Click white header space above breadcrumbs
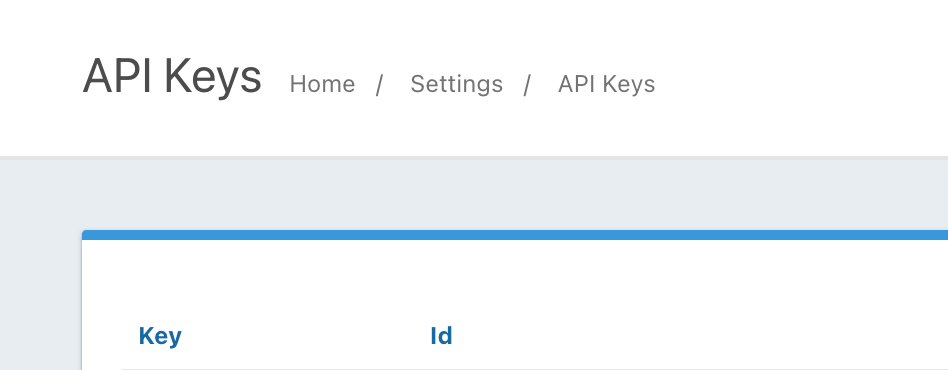 (472, 30)
